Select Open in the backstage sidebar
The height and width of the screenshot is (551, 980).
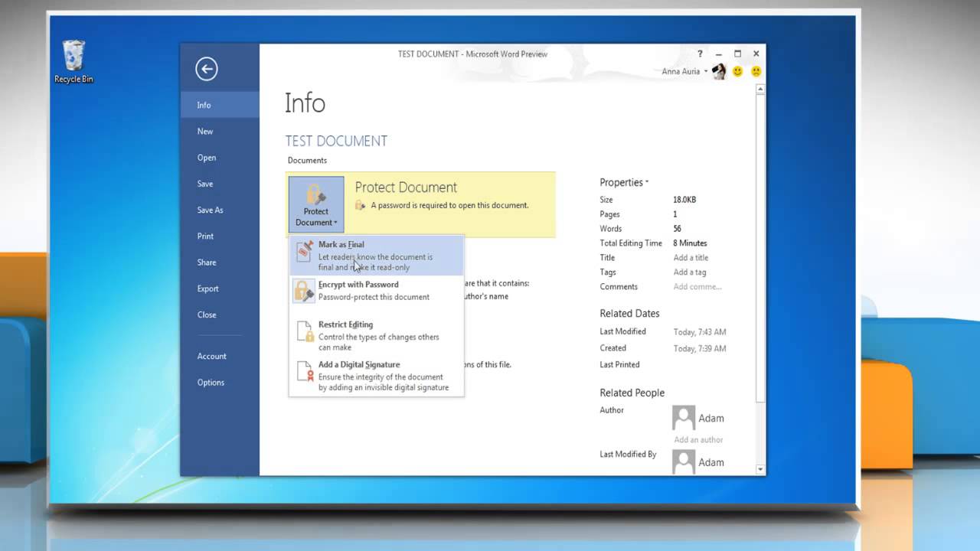point(220,158)
